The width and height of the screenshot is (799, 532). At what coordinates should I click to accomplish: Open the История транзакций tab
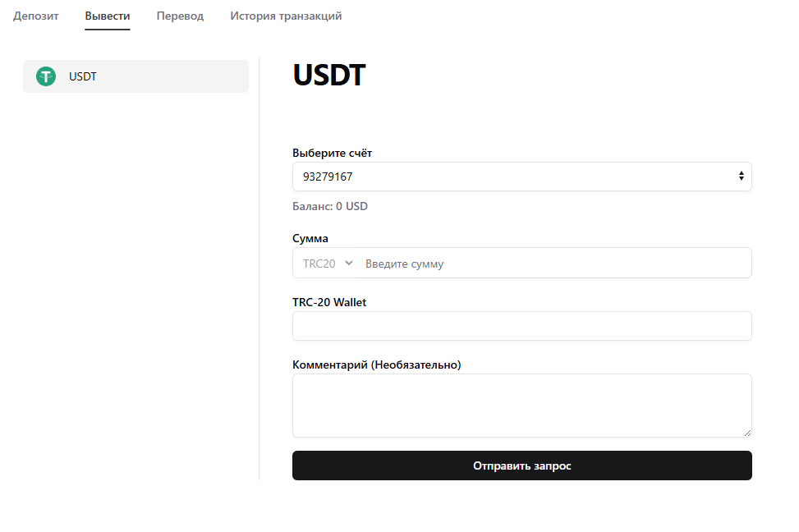tap(286, 16)
